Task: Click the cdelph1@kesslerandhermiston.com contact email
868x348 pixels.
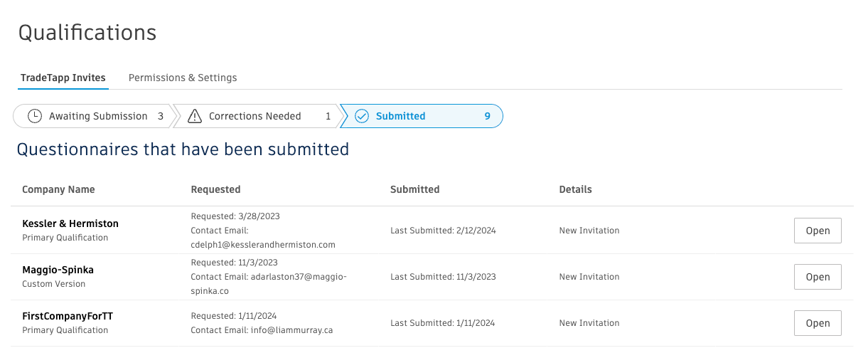Action: [x=263, y=245]
